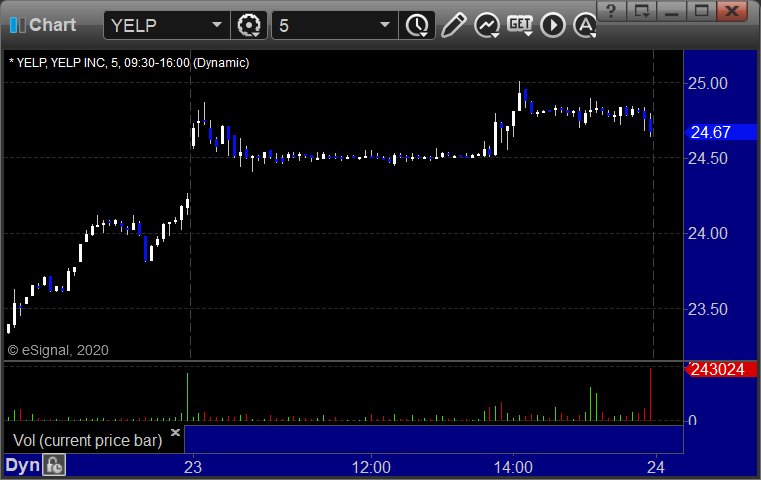Close the Vol study pane
The width and height of the screenshot is (761, 480).
click(x=175, y=432)
